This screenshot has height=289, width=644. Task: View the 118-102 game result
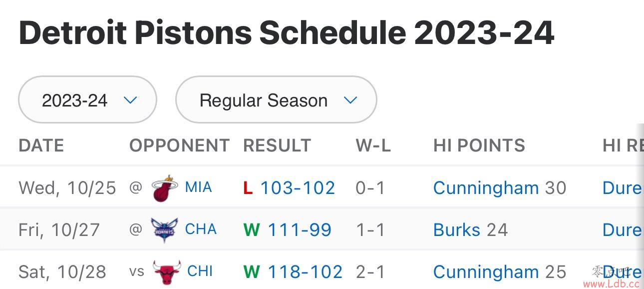pos(305,272)
